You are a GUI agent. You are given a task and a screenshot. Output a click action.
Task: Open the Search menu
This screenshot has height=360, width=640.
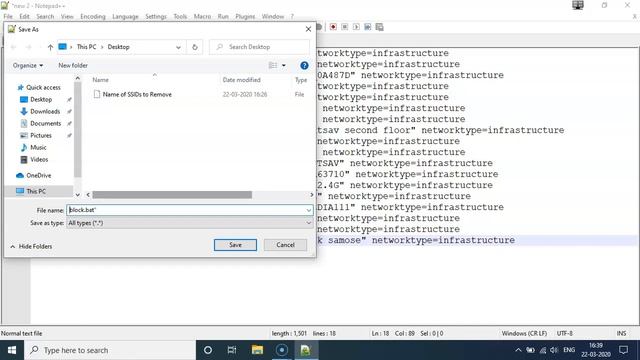[45, 16]
